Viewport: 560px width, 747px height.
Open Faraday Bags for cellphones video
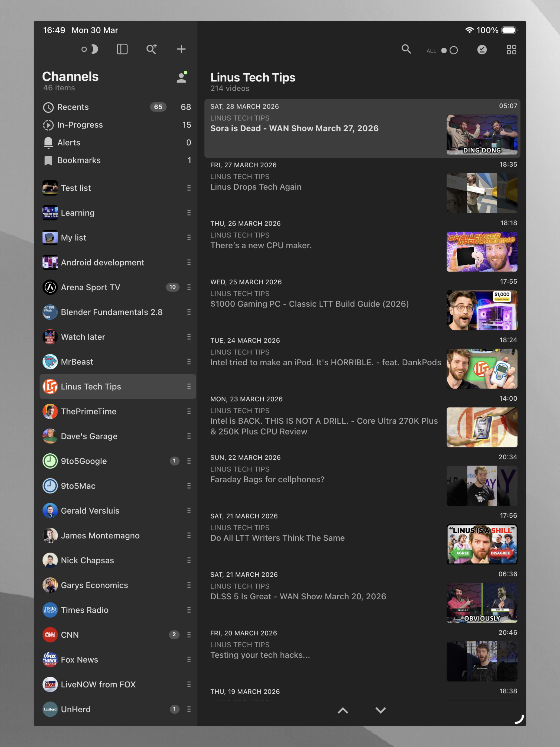[x=362, y=480]
